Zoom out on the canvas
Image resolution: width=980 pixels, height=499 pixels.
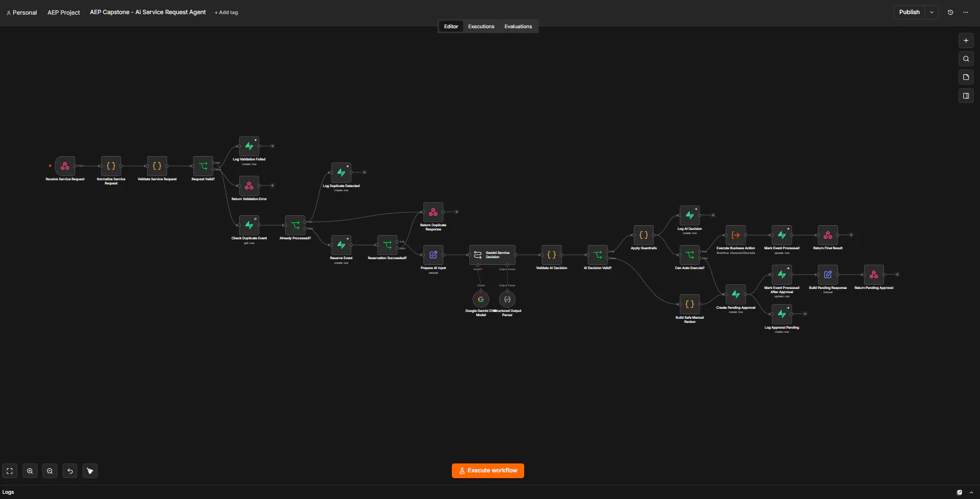coord(50,471)
